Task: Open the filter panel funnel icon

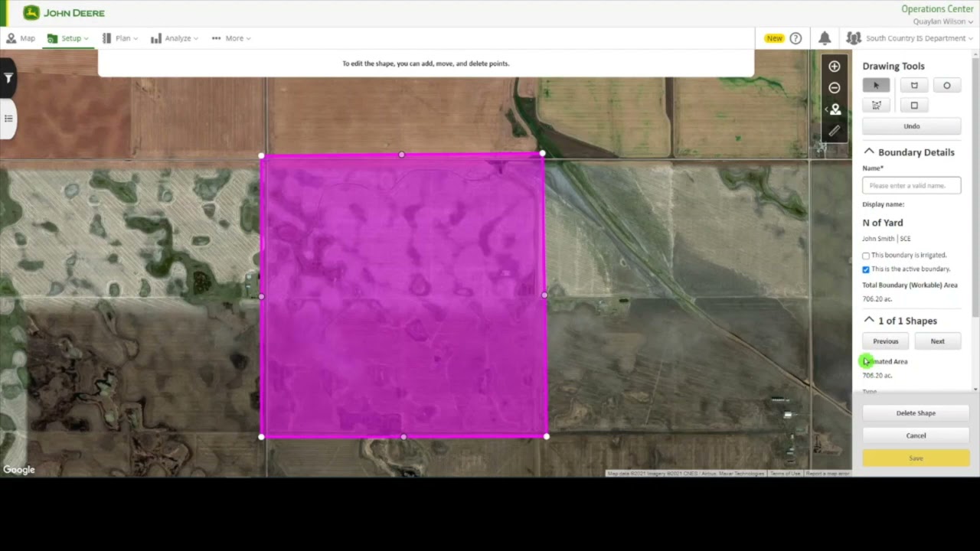Action: pos(8,78)
